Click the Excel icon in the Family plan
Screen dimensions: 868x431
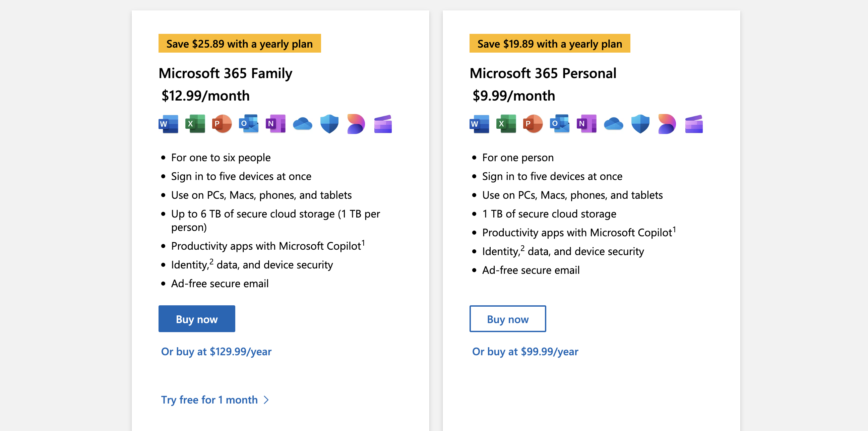point(195,124)
